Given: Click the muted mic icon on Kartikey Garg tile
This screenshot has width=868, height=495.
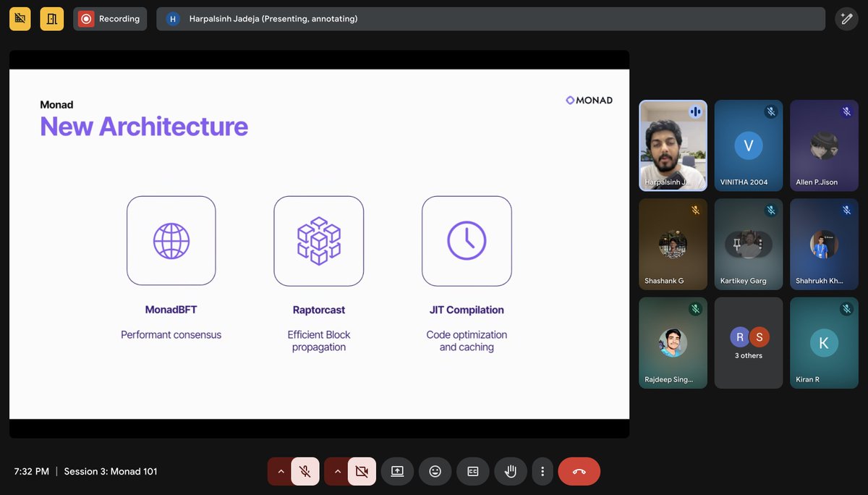Looking at the screenshot, I should click(x=771, y=211).
